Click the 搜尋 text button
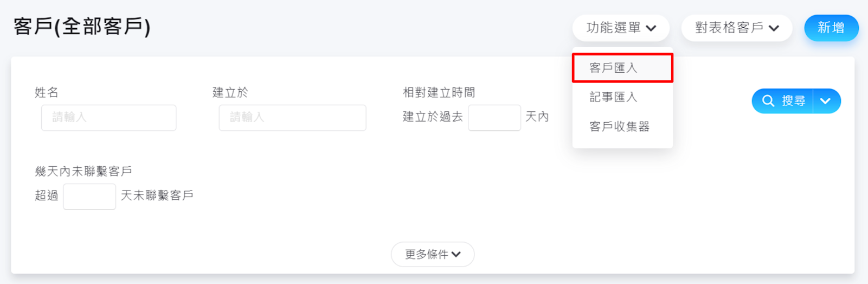The image size is (868, 284). [793, 101]
